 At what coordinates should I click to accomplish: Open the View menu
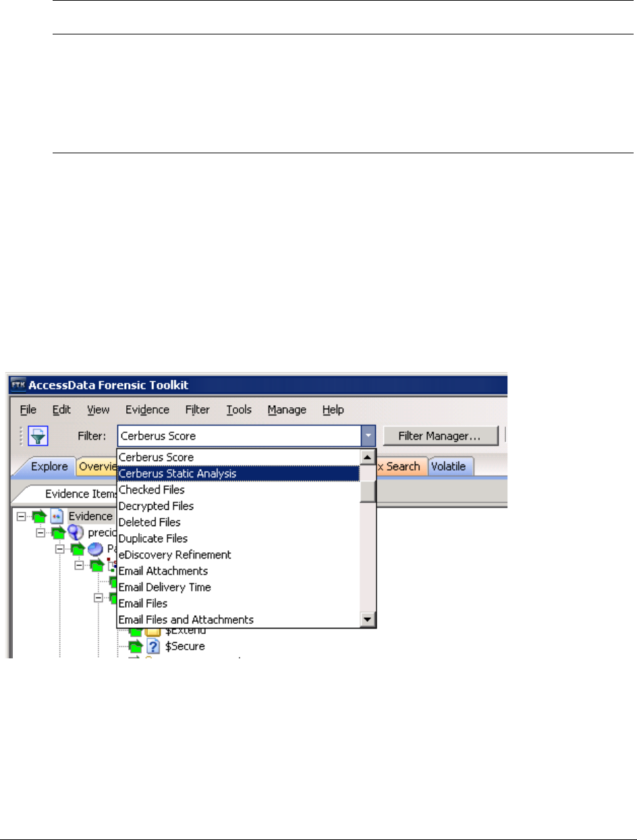click(98, 410)
